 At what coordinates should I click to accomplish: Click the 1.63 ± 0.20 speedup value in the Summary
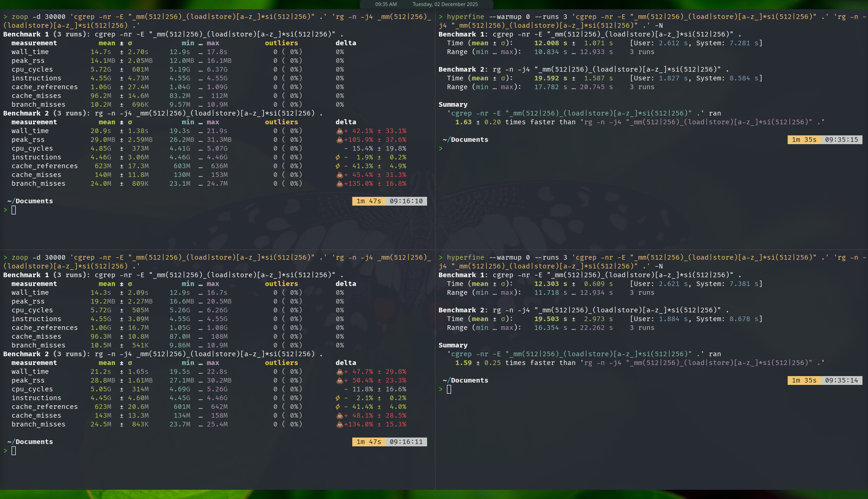(x=478, y=122)
